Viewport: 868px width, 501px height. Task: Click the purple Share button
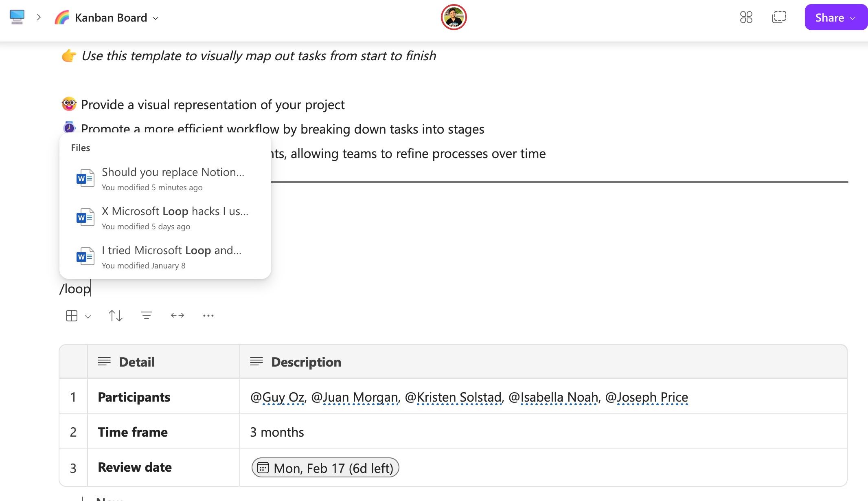(x=835, y=17)
